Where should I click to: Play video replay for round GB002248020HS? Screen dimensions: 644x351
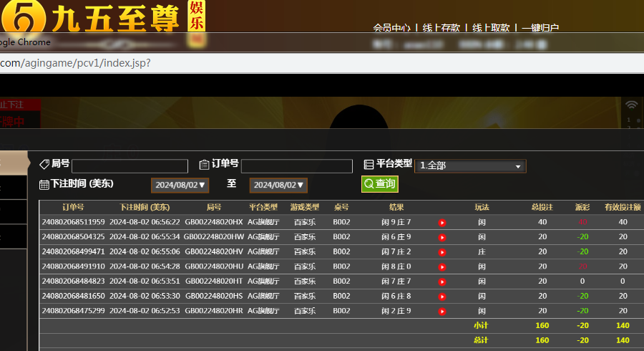442,297
